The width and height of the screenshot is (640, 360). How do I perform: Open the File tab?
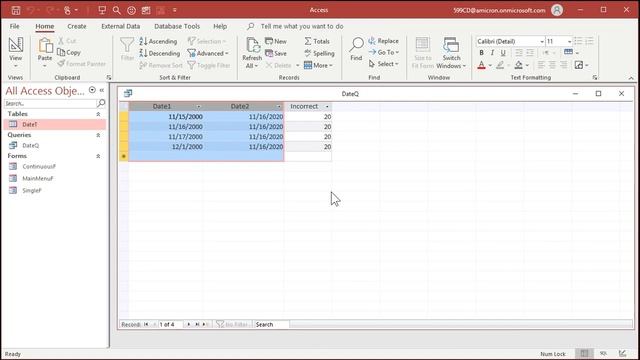(15, 26)
